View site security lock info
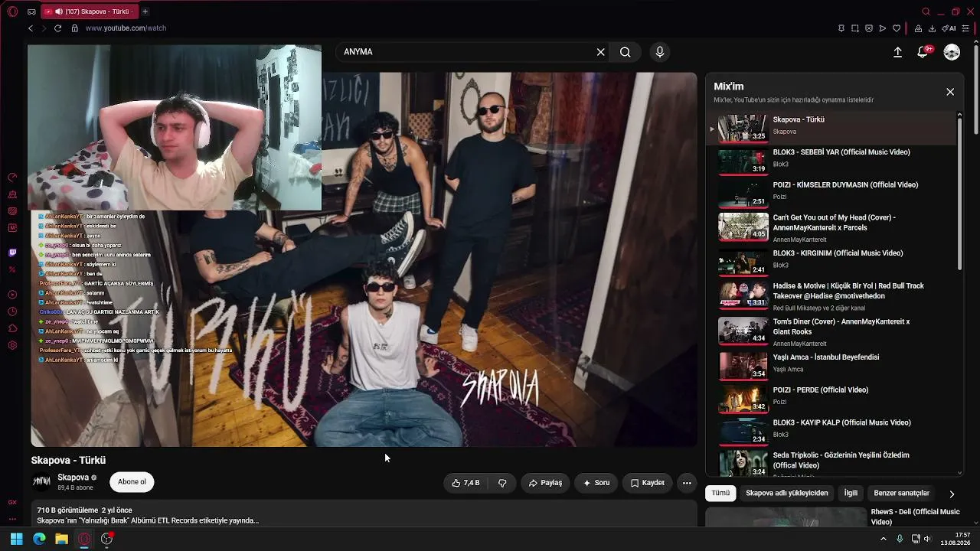The height and width of the screenshot is (551, 980). click(x=74, y=28)
